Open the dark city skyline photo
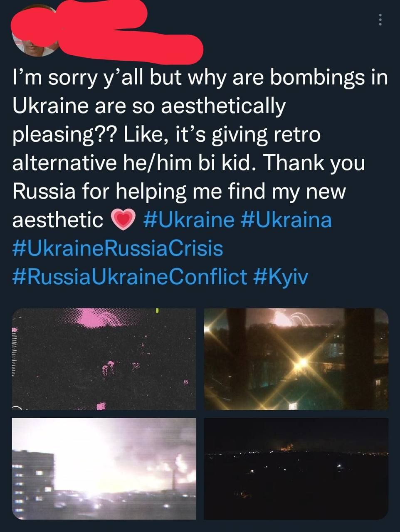The image size is (400, 532). click(x=296, y=468)
